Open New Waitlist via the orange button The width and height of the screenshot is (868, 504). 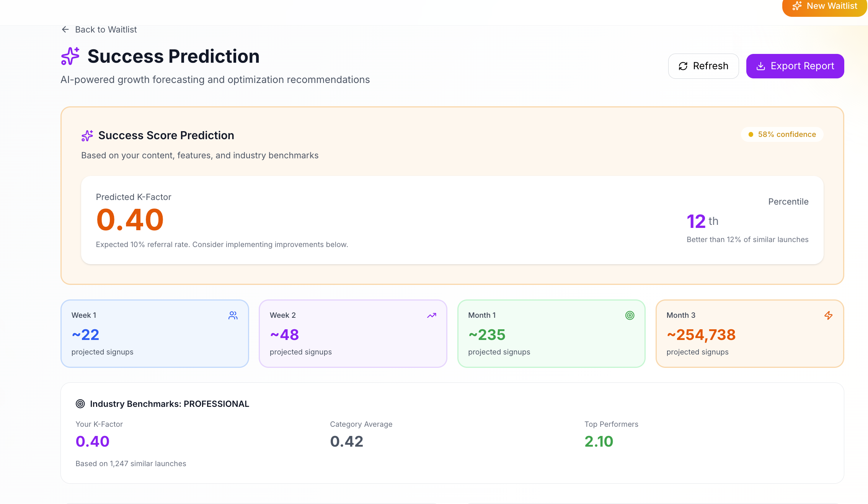[824, 7]
